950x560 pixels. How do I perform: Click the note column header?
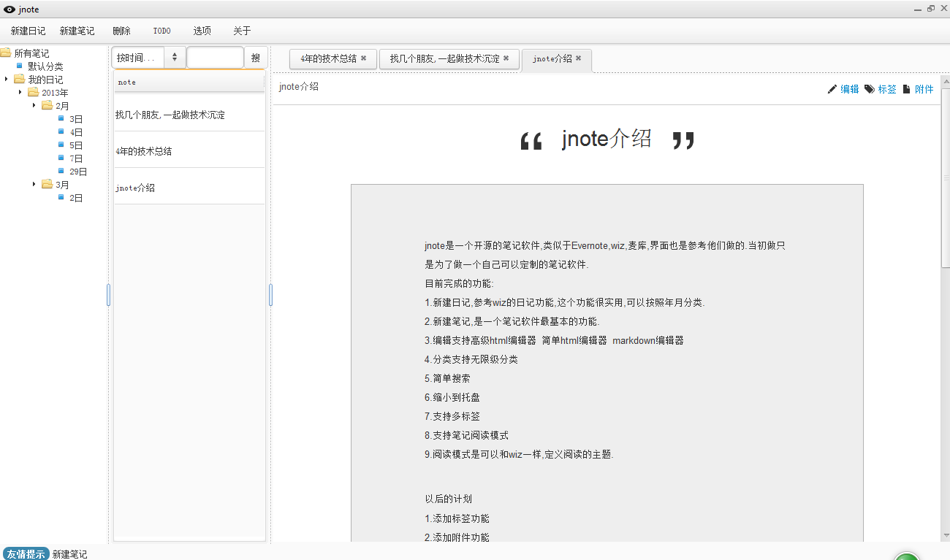tap(189, 82)
